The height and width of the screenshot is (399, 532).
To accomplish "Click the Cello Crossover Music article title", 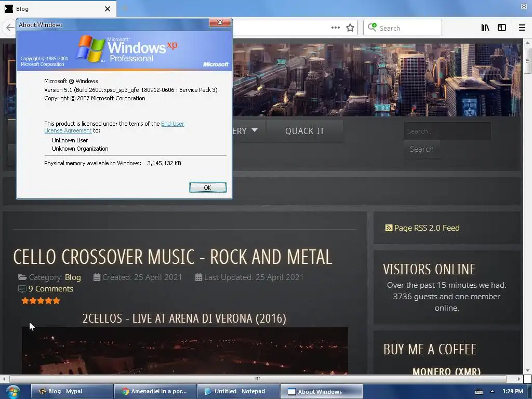I will click(172, 257).
